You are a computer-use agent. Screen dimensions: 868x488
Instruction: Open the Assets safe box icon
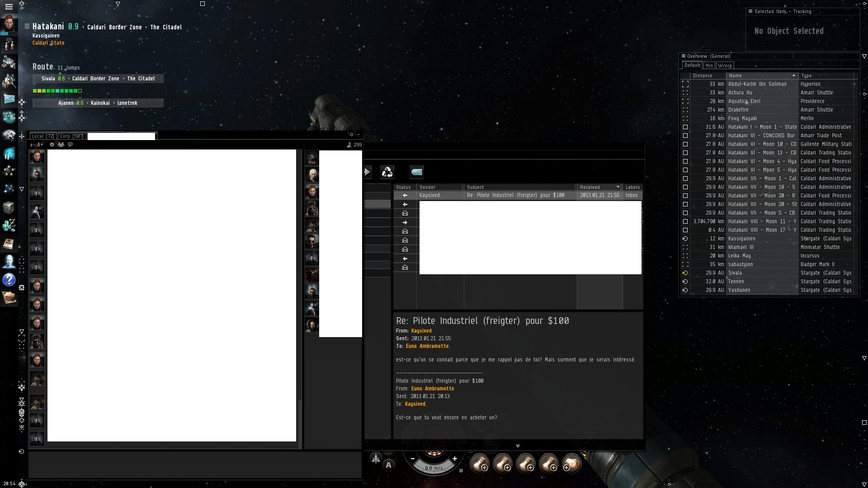click(x=9, y=207)
